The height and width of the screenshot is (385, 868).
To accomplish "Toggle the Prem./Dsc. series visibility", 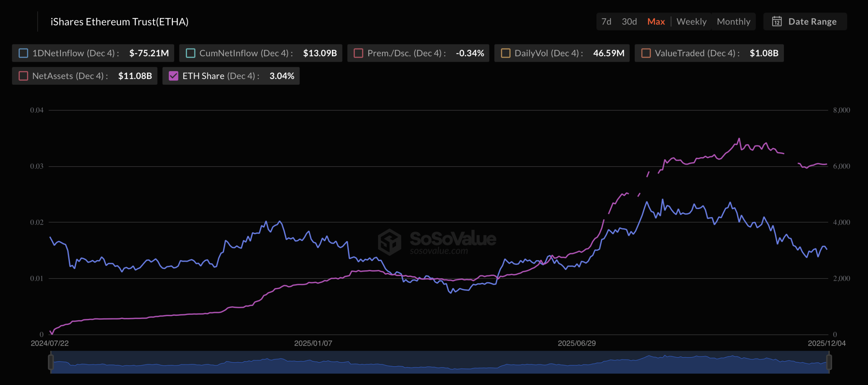I will click(x=358, y=53).
